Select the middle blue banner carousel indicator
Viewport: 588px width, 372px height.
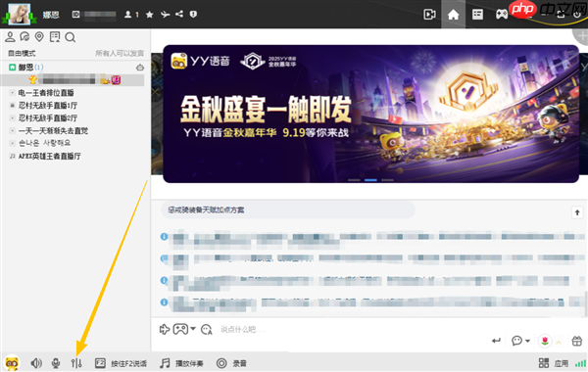tap(370, 180)
